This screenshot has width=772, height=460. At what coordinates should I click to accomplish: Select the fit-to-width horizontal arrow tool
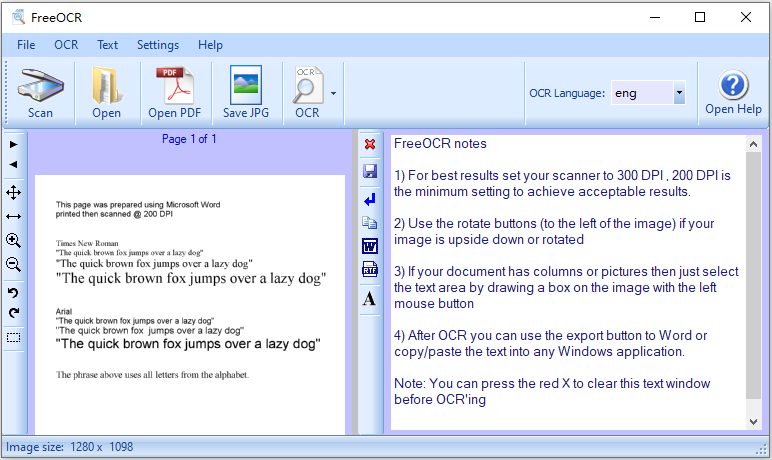[14, 216]
